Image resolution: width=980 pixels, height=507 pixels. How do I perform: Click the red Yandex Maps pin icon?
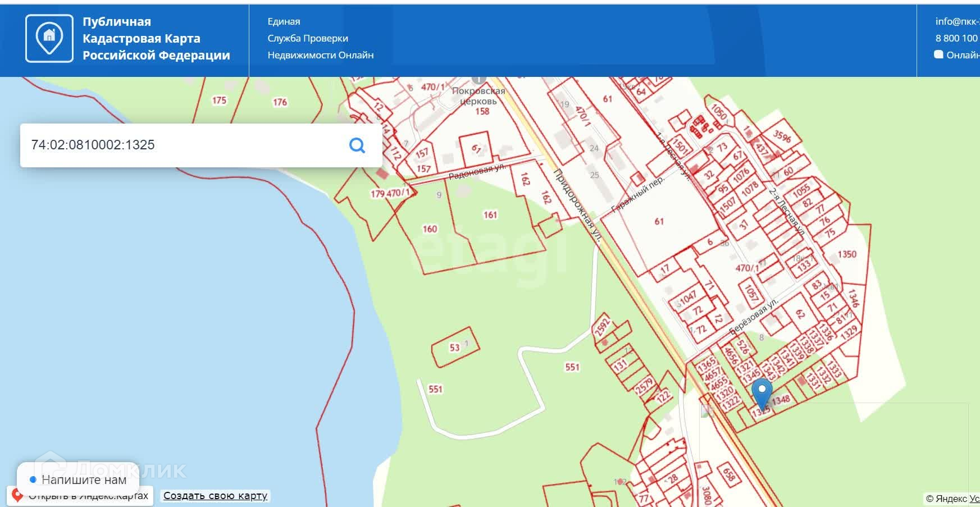tap(17, 495)
